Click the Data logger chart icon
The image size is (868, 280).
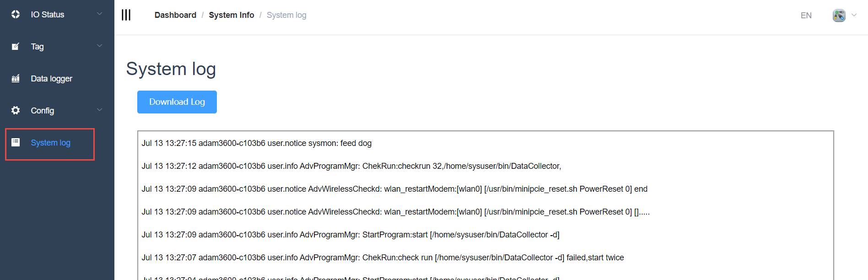[16, 78]
